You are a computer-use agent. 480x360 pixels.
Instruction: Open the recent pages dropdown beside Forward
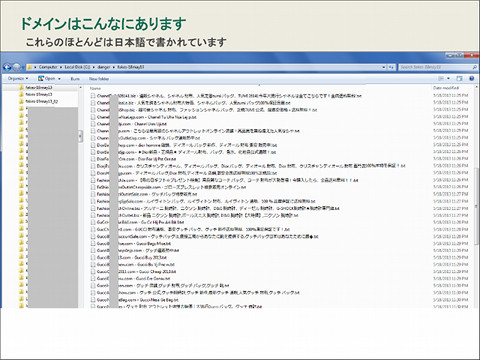coord(23,68)
